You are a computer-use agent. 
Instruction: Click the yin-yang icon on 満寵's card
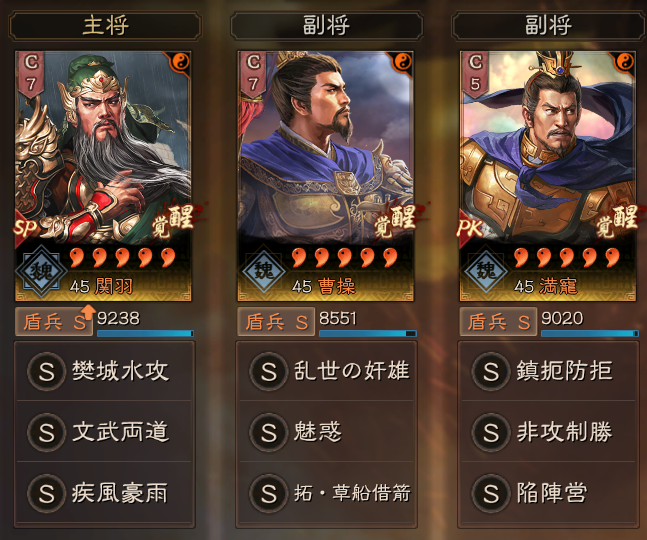point(625,62)
